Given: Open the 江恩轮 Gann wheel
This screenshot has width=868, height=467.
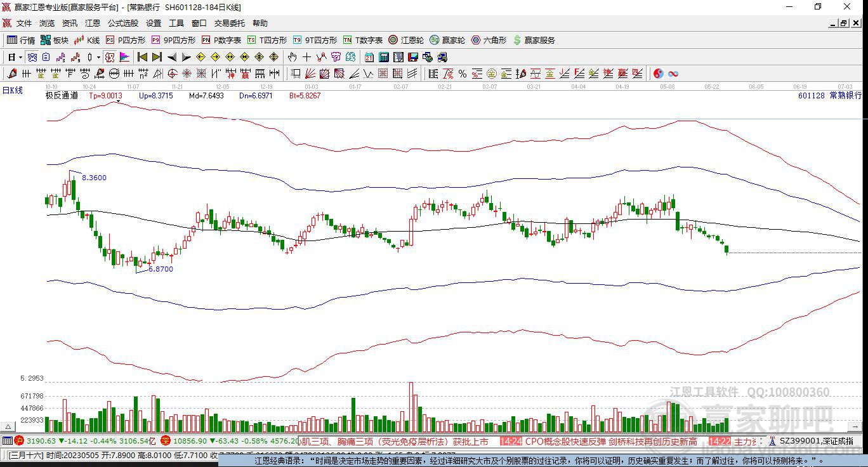Looking at the screenshot, I should [x=406, y=40].
